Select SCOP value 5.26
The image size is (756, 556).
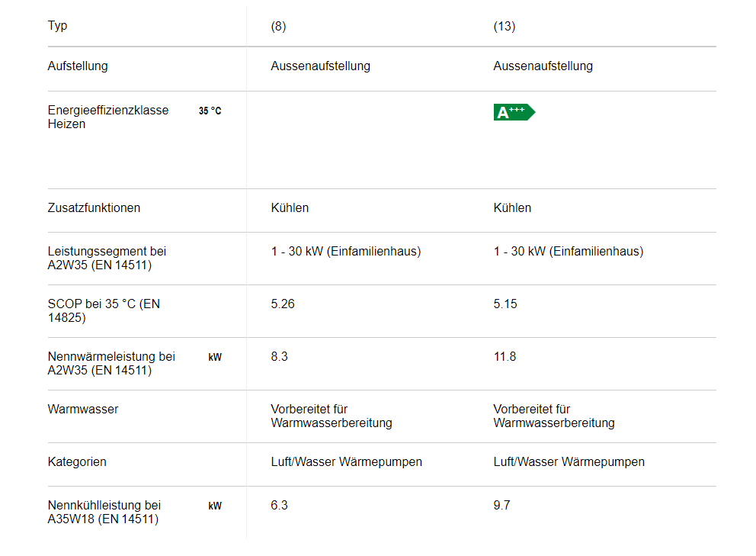point(283,304)
